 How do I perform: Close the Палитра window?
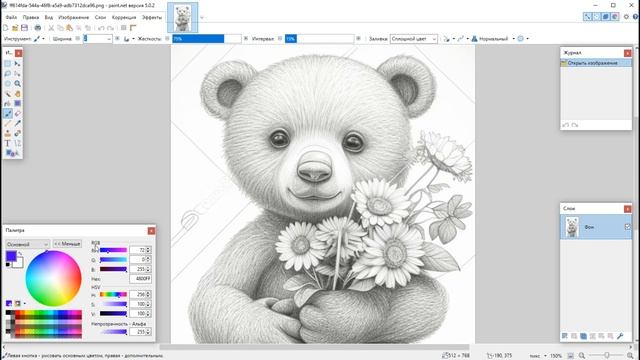point(151,231)
